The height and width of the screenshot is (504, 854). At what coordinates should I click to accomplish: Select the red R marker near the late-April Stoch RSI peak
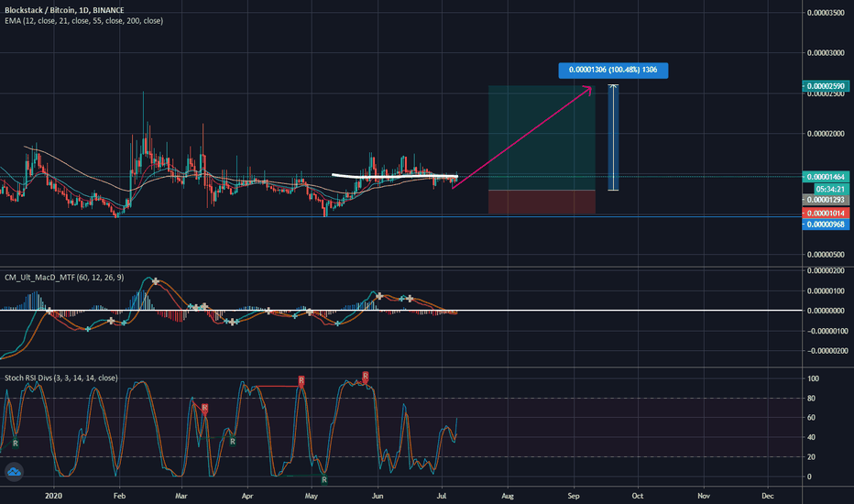click(x=301, y=381)
